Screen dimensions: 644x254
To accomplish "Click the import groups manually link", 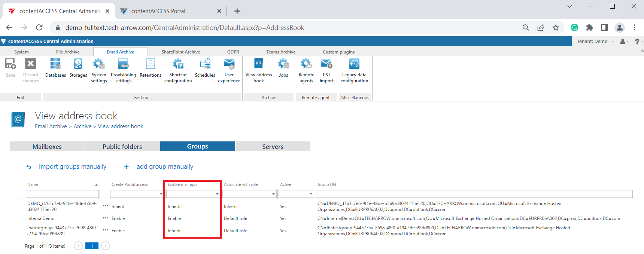I will tap(72, 167).
